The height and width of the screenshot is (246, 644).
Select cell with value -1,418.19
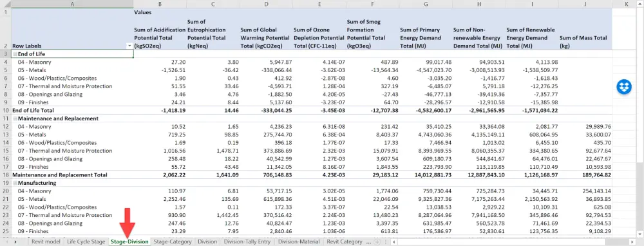[x=160, y=110]
